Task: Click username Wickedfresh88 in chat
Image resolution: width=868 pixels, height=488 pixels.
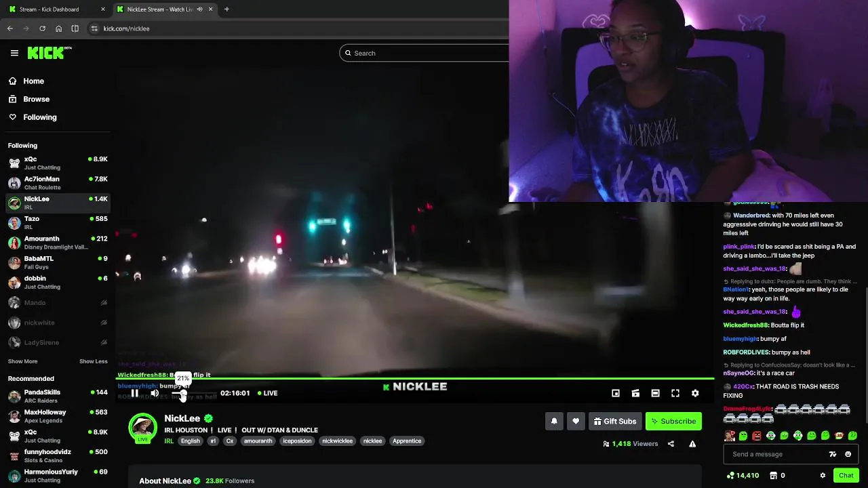Action: (746, 325)
